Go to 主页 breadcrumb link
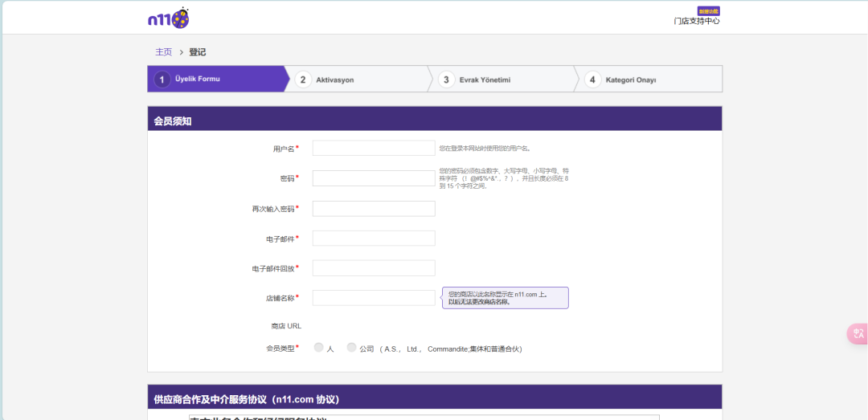Viewport: 868px width, 420px height. 163,52
